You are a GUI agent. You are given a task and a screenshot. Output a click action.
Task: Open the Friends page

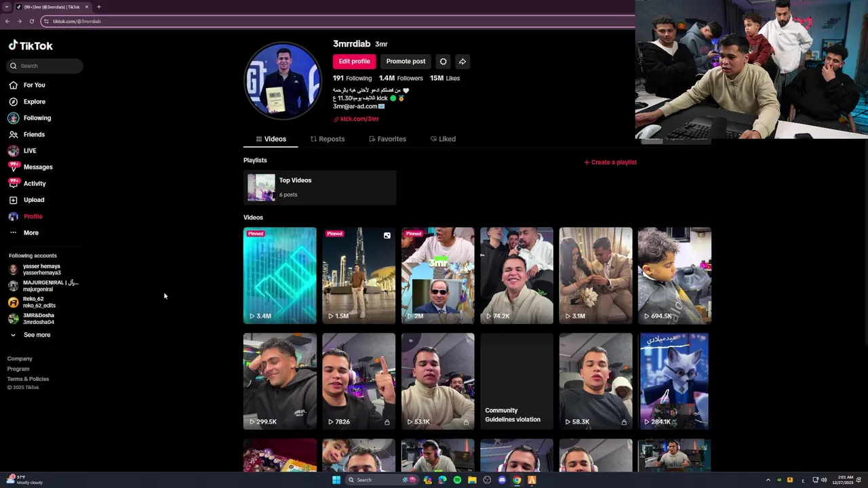pyautogui.click(x=27, y=134)
